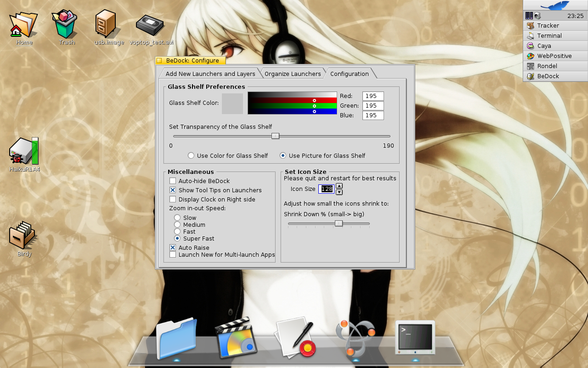Launch the Terminal monitor icon in dock
588x368 pixels.
click(415, 337)
